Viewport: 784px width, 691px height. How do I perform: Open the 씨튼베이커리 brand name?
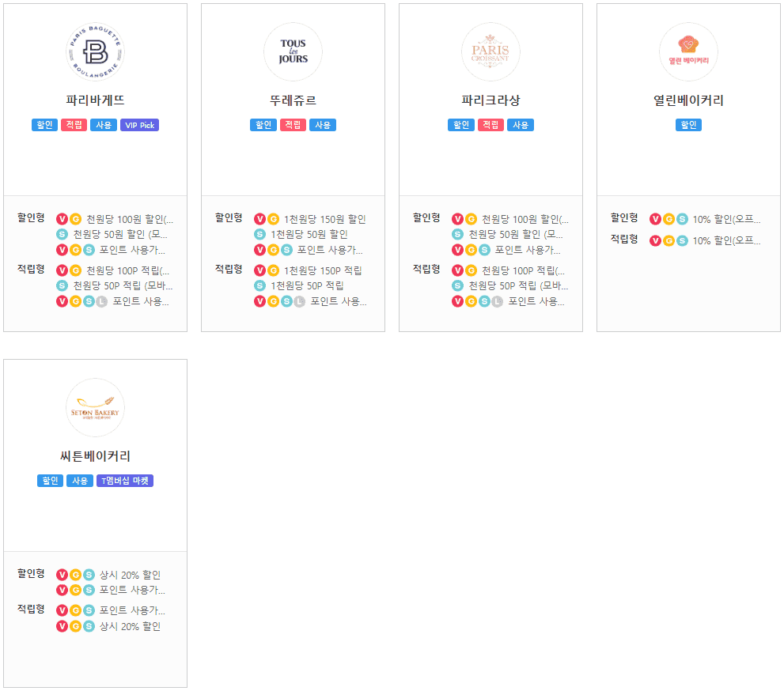point(95,455)
